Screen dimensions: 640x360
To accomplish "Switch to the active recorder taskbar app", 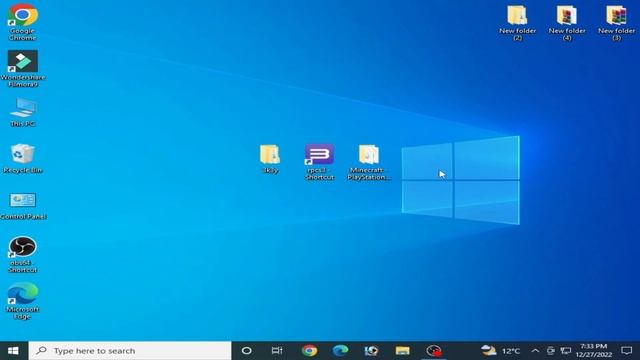I will (433, 351).
